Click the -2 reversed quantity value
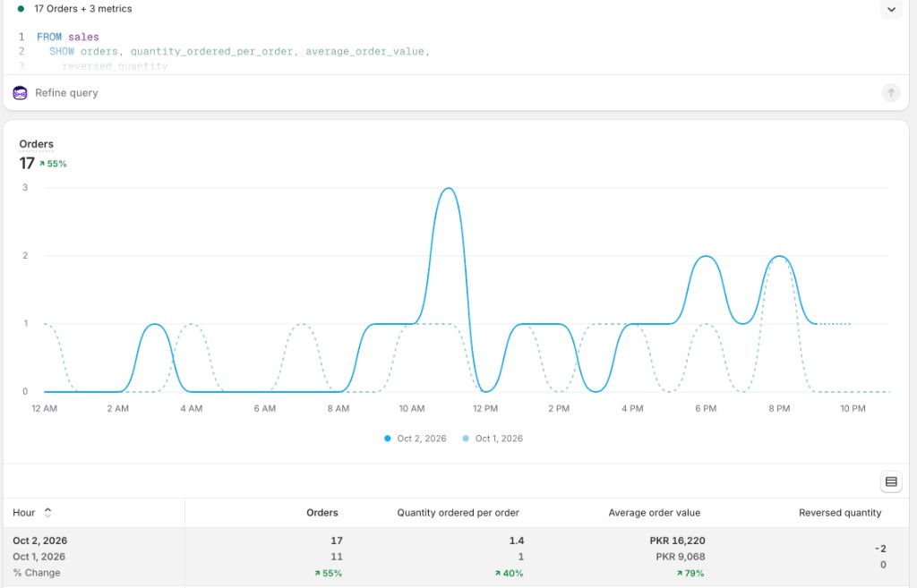Image resolution: width=917 pixels, height=588 pixels. [x=880, y=549]
